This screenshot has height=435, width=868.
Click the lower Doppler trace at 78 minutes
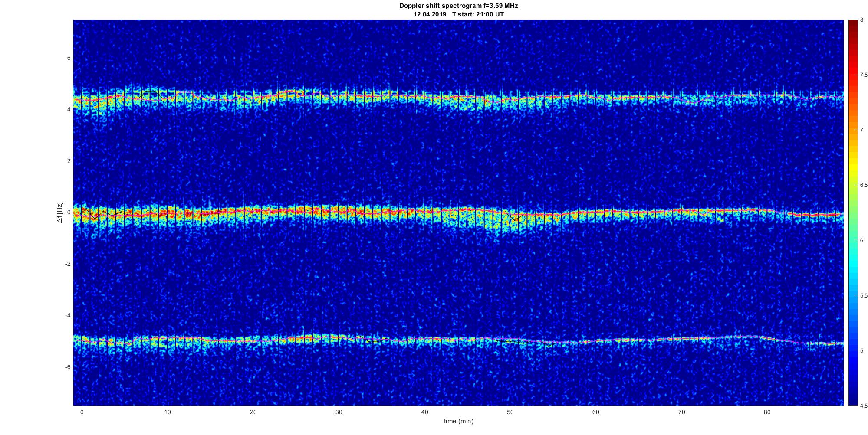pos(750,337)
